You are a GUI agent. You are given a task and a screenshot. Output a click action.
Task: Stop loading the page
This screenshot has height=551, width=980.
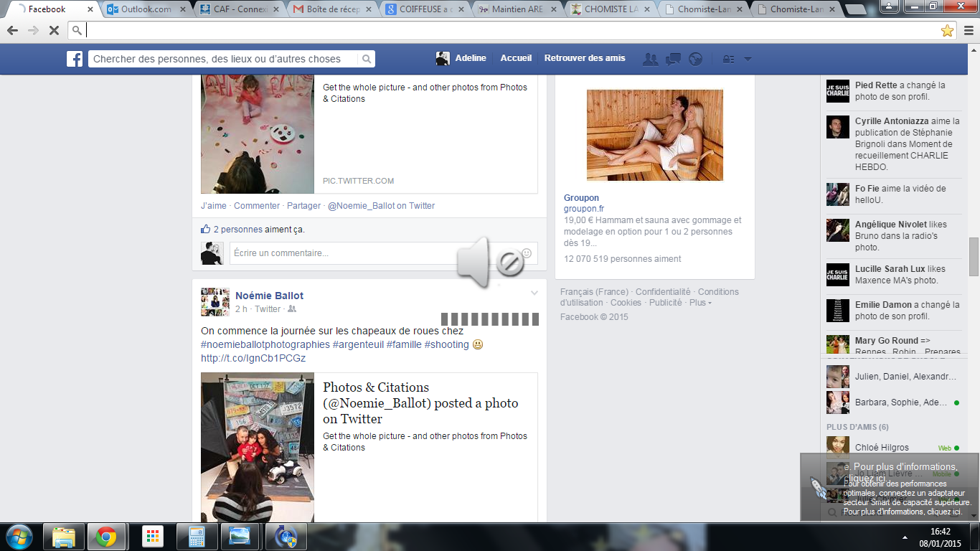click(x=53, y=30)
